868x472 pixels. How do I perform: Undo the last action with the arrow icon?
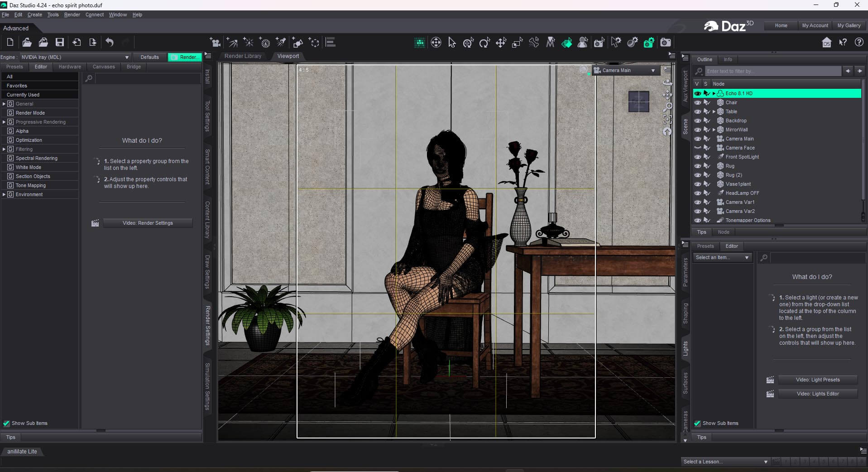point(110,42)
